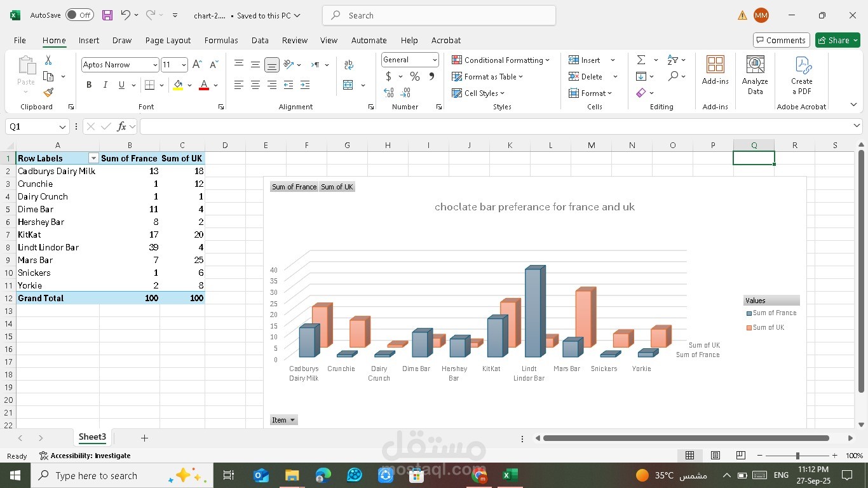The image size is (868, 488).
Task: Switch to the Insert tab
Action: [x=89, y=40]
